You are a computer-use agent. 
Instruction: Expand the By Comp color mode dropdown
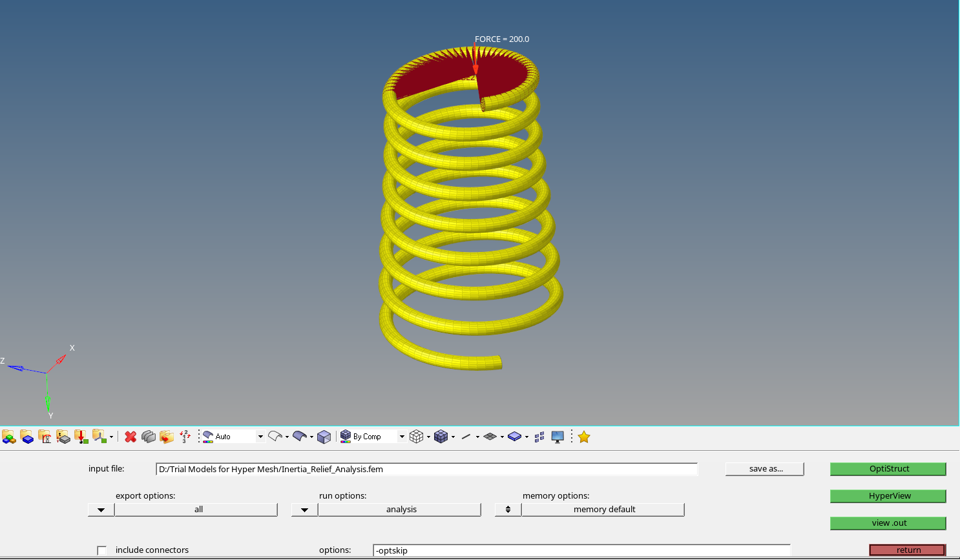pyautogui.click(x=401, y=437)
